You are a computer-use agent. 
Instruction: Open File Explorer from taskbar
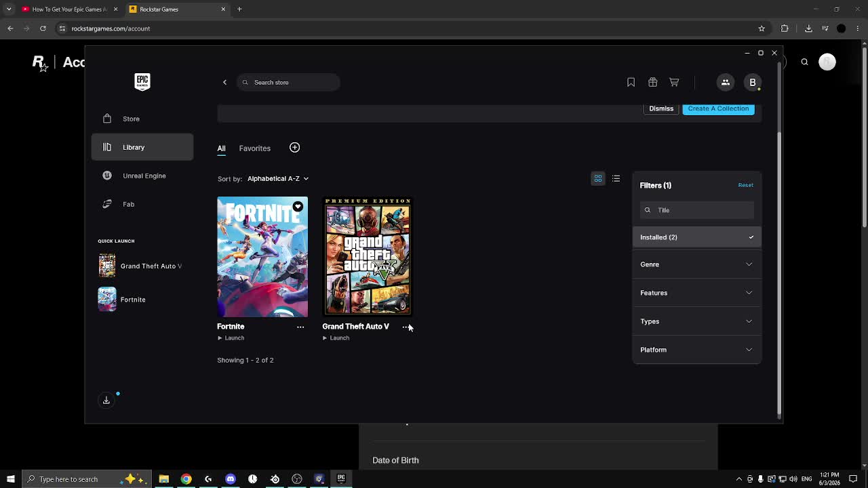[164, 479]
